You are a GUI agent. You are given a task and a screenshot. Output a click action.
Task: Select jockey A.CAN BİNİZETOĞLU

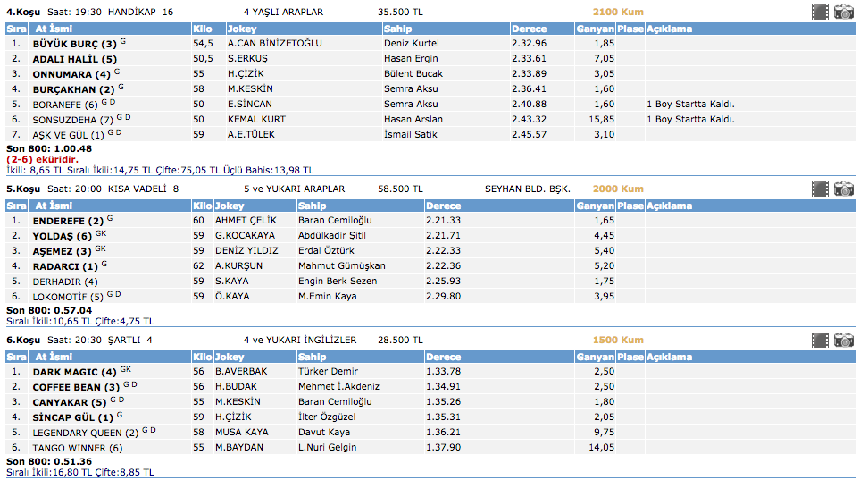274,43
